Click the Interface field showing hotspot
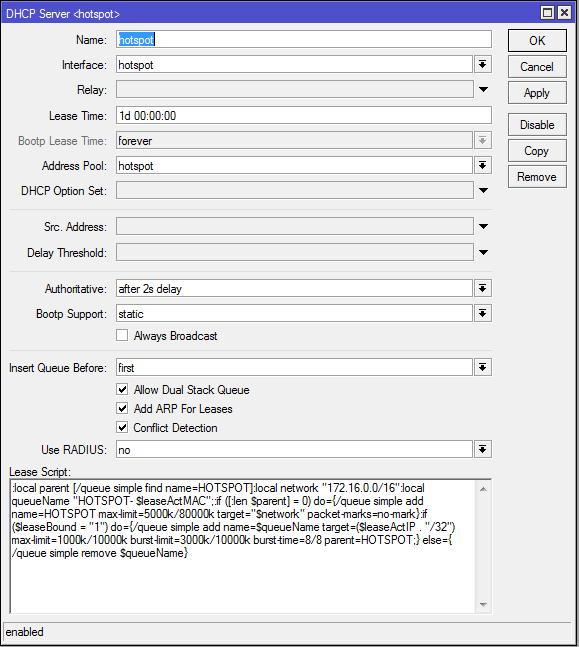 tap(294, 65)
